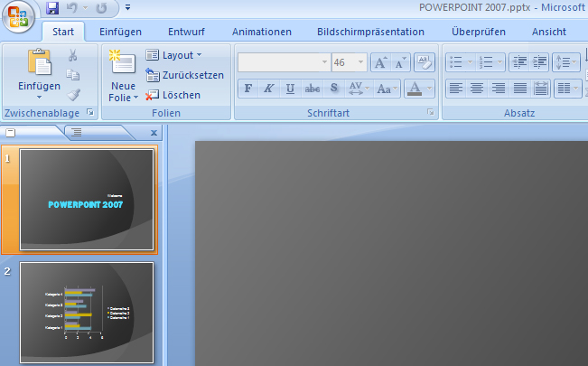This screenshot has height=366, width=588.
Task: Click Zurücksetzen to reset the slide
Action: pos(184,75)
